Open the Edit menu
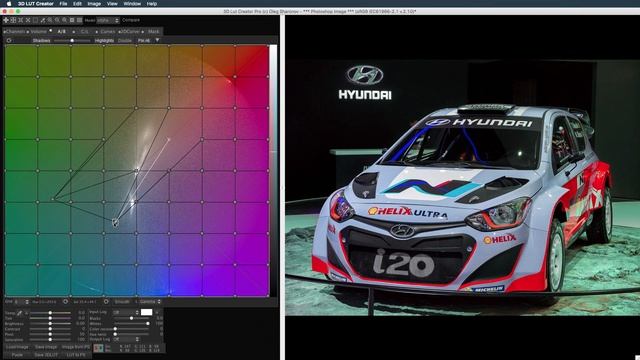The width and height of the screenshot is (640, 360). 77,4
